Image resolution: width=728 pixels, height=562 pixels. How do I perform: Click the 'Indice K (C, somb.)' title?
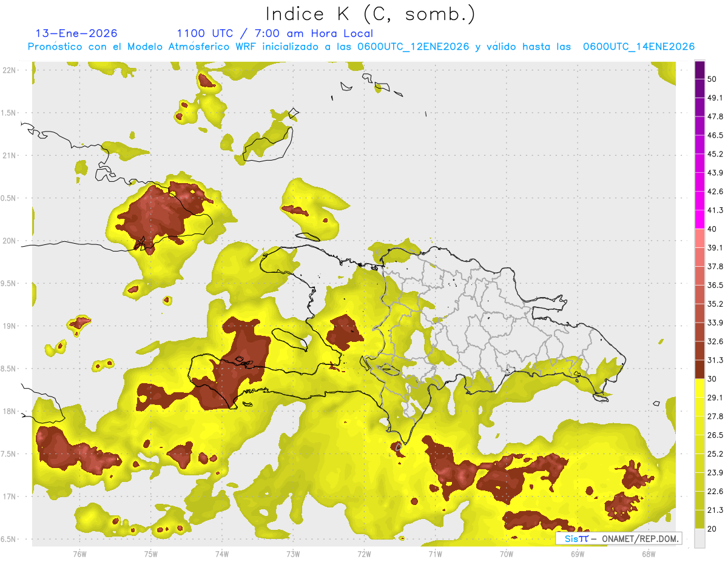tap(370, 14)
